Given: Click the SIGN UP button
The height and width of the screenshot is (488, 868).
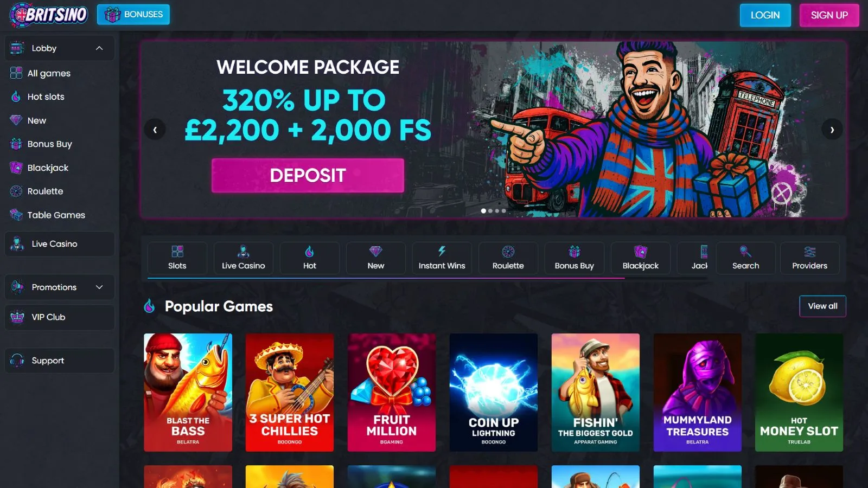Looking at the screenshot, I should tap(829, 15).
